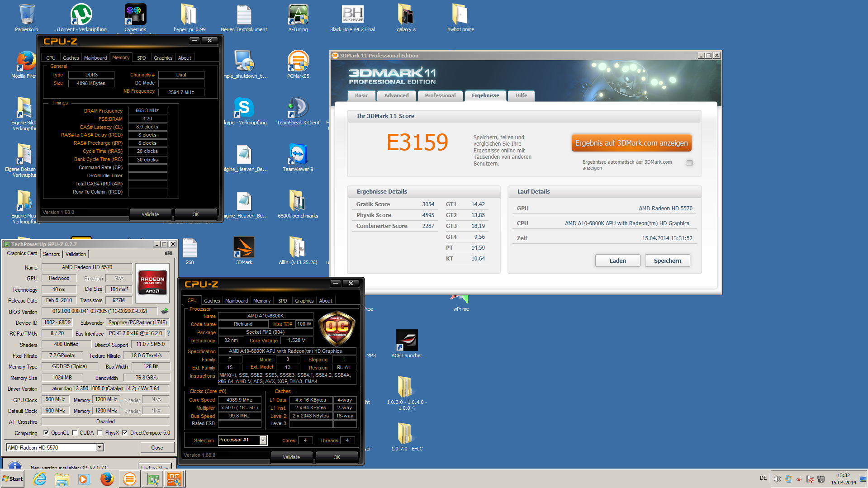Click the volume speaker tray icon

pyautogui.click(x=777, y=479)
